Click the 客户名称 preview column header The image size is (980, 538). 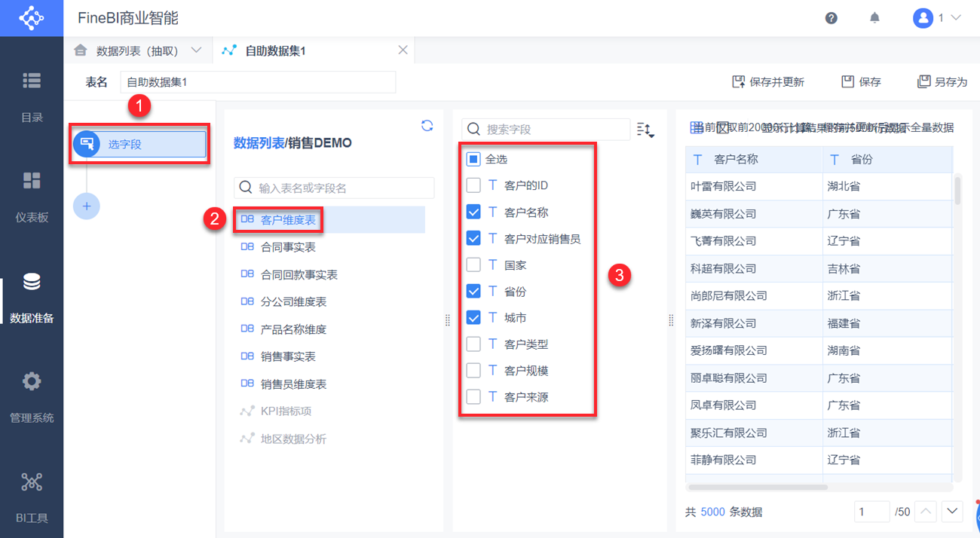tap(754, 160)
